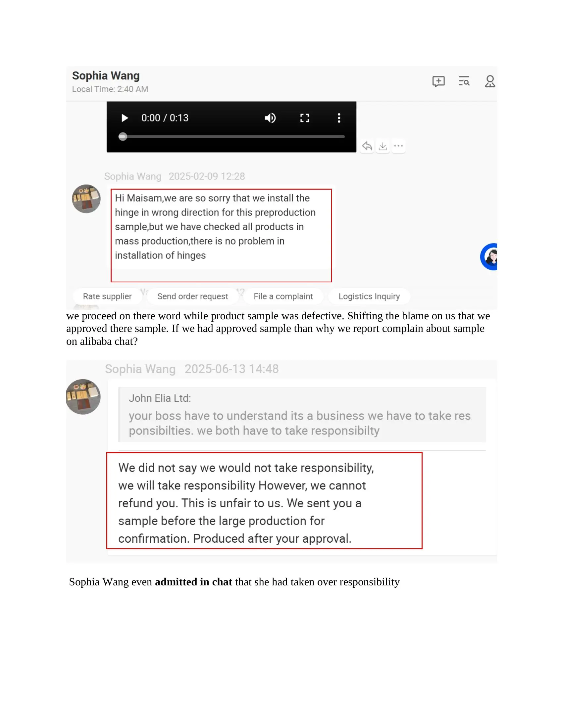Screen dimensions: 563x728
Task: Click Send order request button
Action: [x=193, y=296]
